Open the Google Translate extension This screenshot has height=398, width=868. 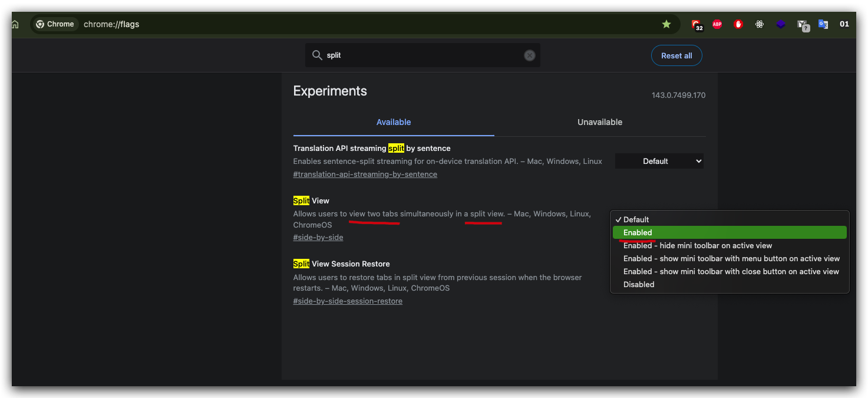click(823, 24)
